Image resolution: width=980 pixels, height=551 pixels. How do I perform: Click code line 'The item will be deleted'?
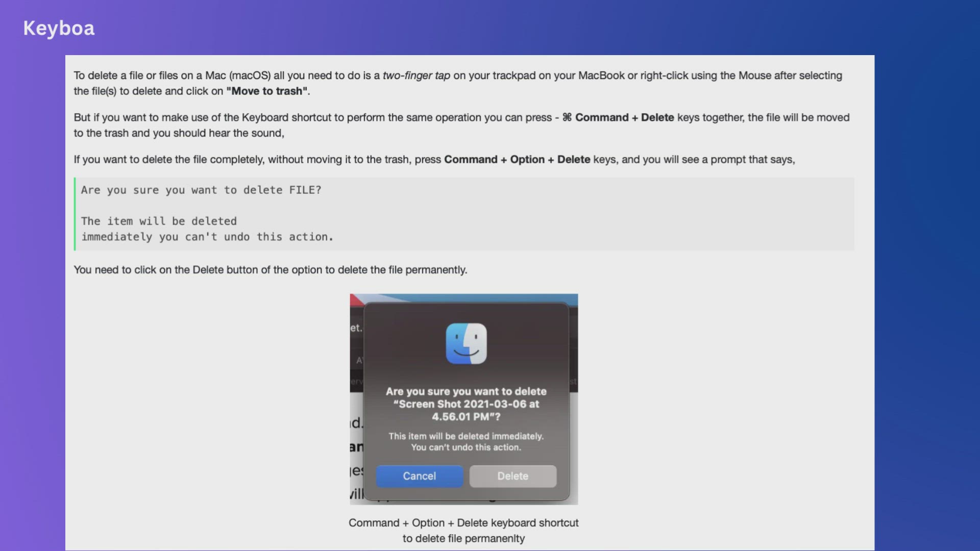click(x=159, y=221)
